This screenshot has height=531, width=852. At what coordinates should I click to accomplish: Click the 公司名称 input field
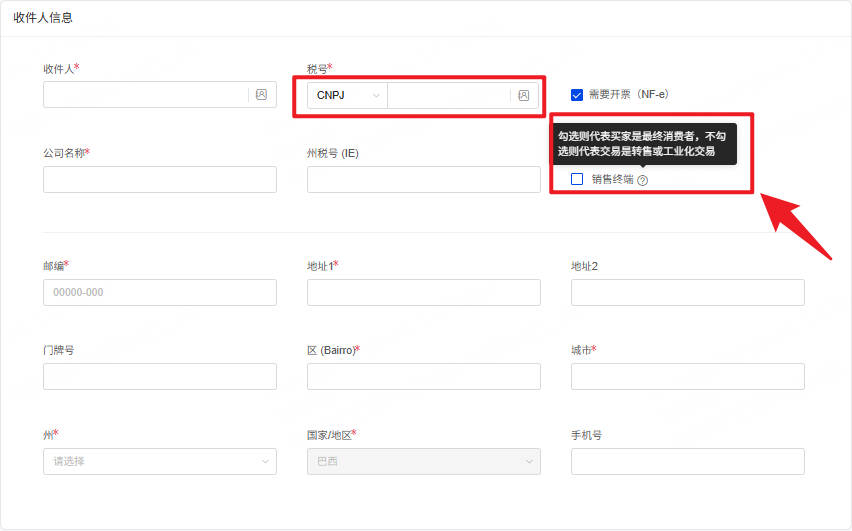pyautogui.click(x=160, y=179)
